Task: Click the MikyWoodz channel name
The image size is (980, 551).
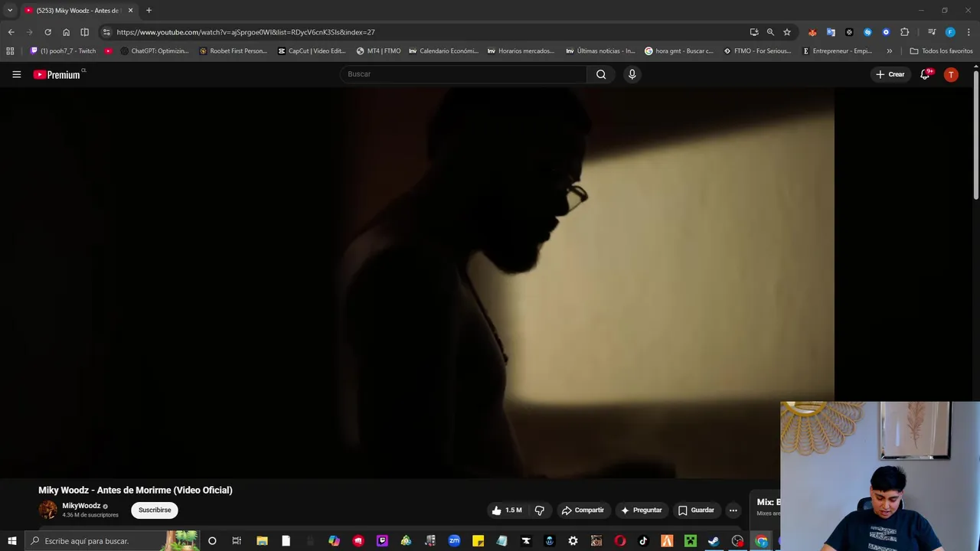Action: pos(81,506)
